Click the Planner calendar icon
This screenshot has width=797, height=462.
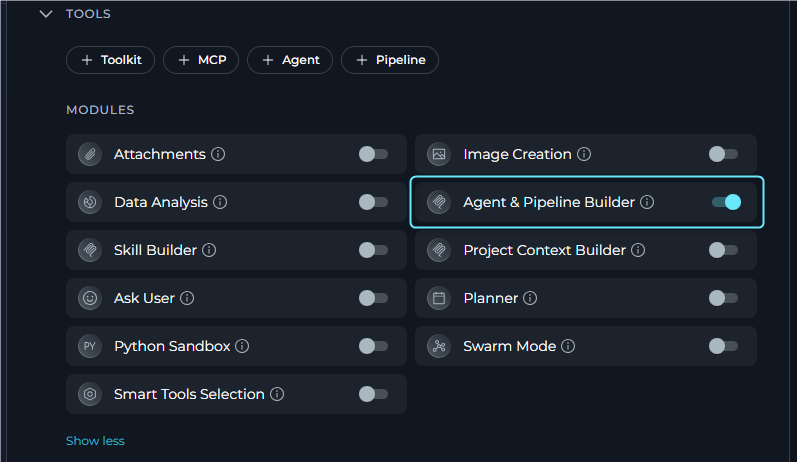tap(439, 298)
